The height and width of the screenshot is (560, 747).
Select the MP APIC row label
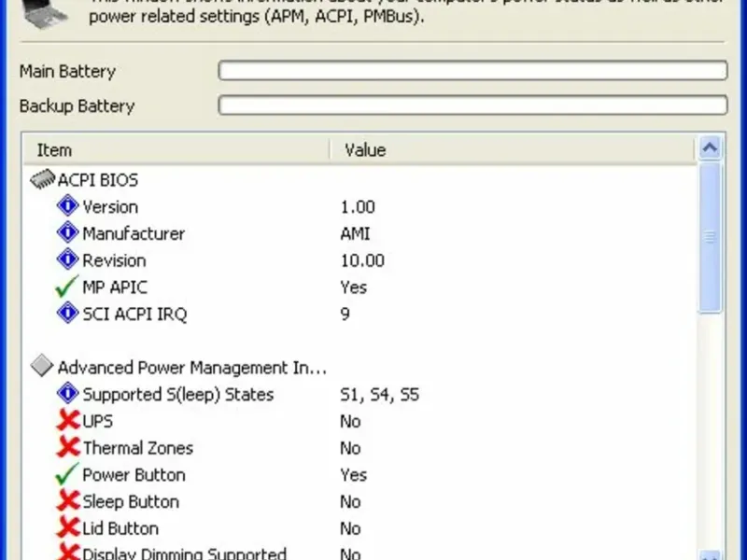click(115, 287)
